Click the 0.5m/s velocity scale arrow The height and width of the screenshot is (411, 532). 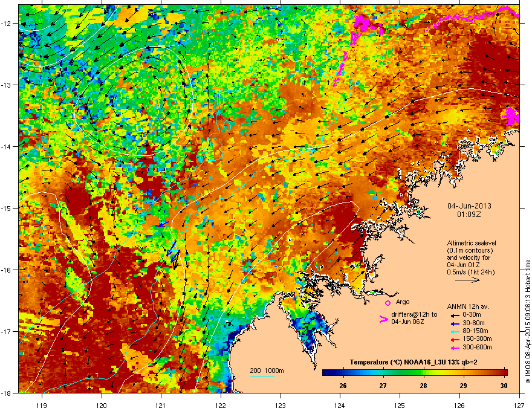coord(467,280)
